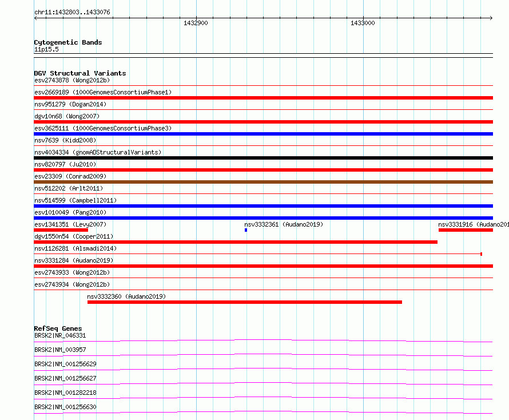
Task: Click nsv4034334 (gnomADStructuralVariants) label
Action: (x=98, y=152)
